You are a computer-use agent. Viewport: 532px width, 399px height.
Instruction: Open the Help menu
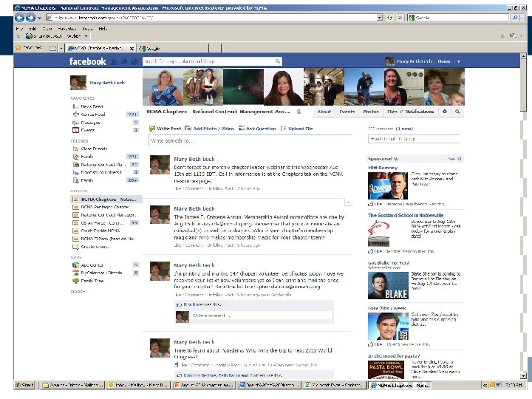click(x=103, y=29)
